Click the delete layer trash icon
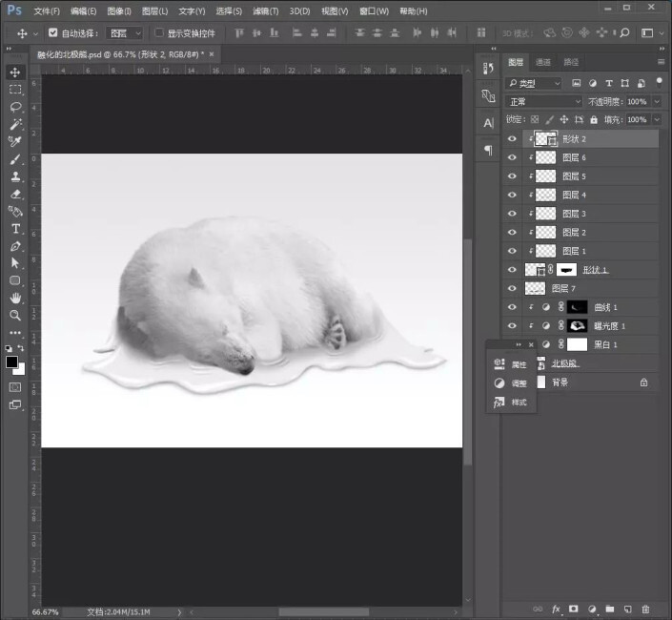Viewport: 672px width, 620px height. tap(645, 608)
